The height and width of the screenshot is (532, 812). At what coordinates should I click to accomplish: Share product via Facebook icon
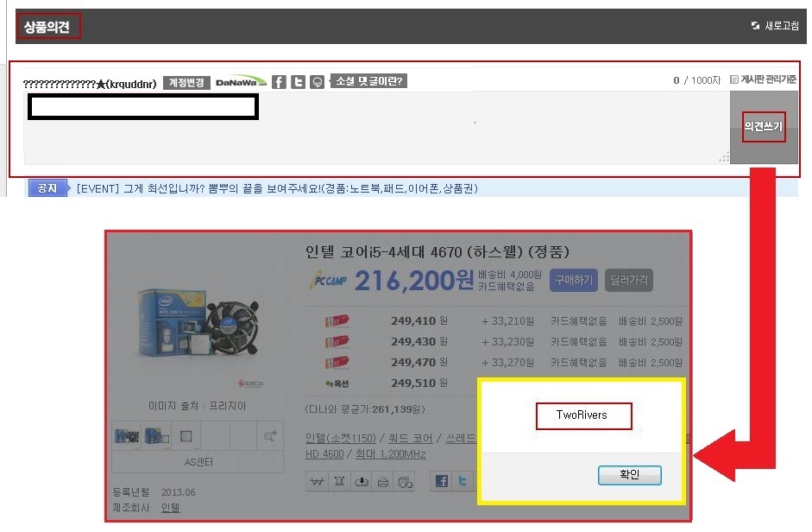coord(442,481)
